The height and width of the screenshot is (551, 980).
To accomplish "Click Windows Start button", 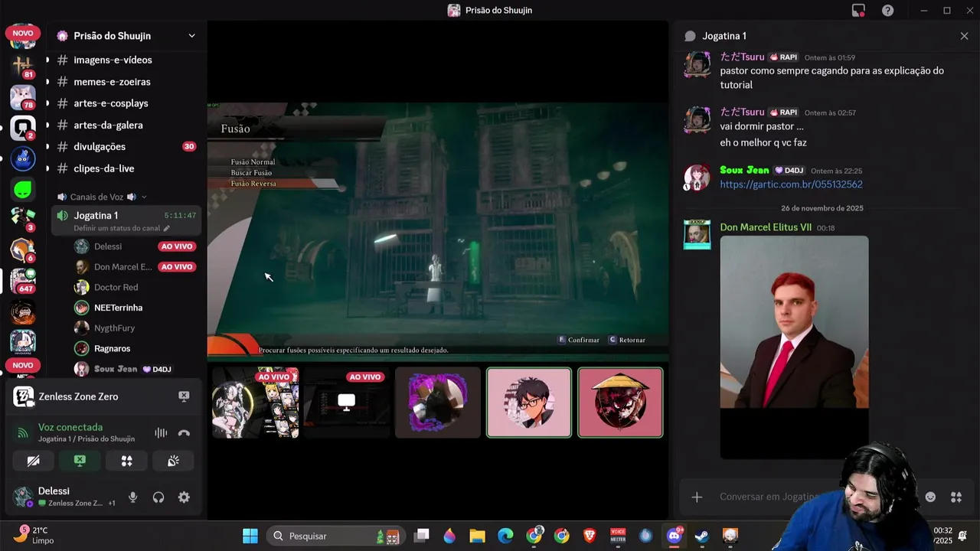I will point(250,536).
